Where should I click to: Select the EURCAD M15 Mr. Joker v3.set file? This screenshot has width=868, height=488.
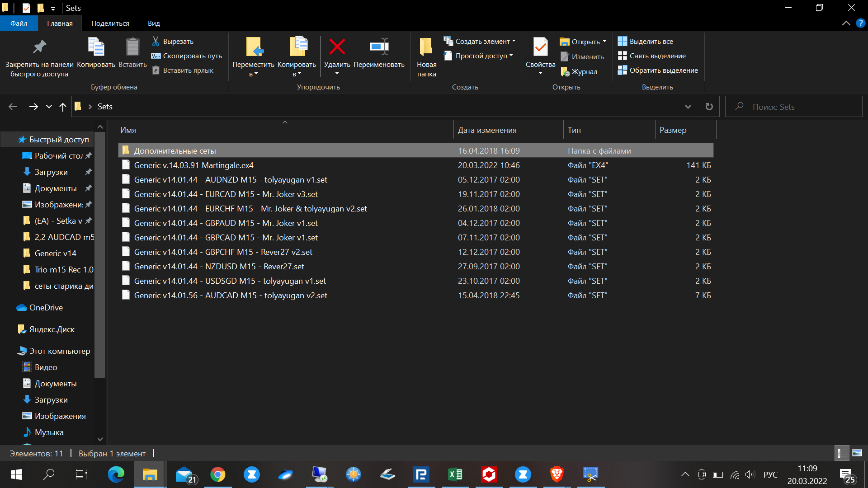pos(416,194)
